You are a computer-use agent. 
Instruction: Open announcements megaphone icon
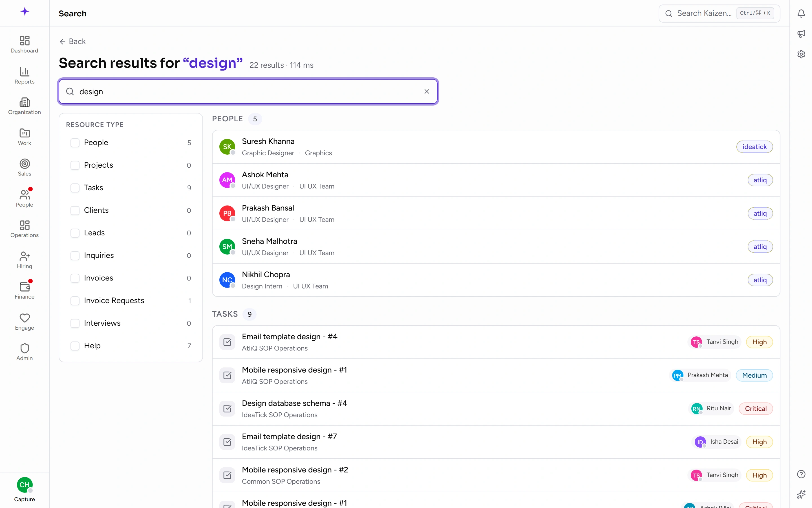(801, 34)
